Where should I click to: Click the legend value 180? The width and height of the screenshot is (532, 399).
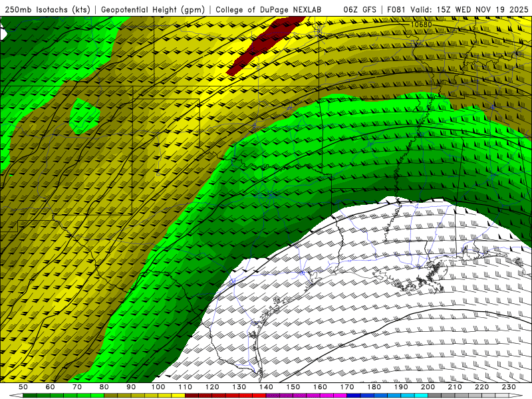pos(374,387)
